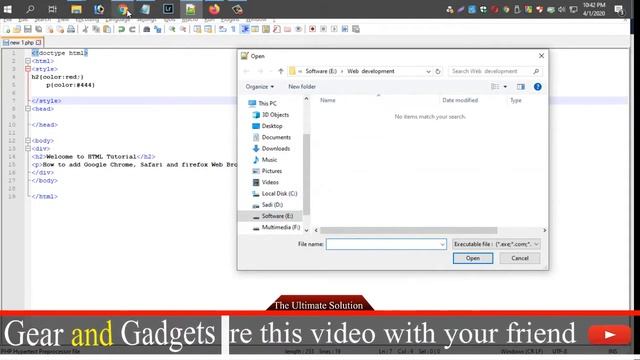The width and height of the screenshot is (640, 360).
Task: Toggle the preview pane icon
Action: pyautogui.click(x=520, y=87)
